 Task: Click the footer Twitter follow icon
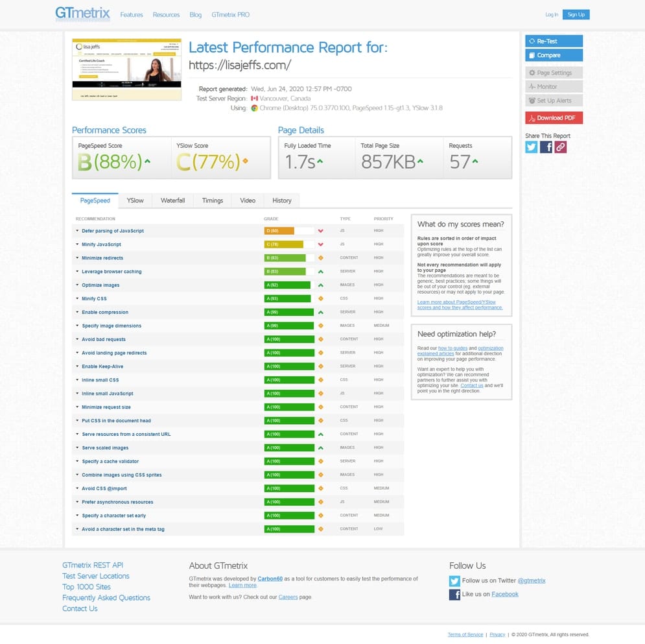[x=454, y=581]
